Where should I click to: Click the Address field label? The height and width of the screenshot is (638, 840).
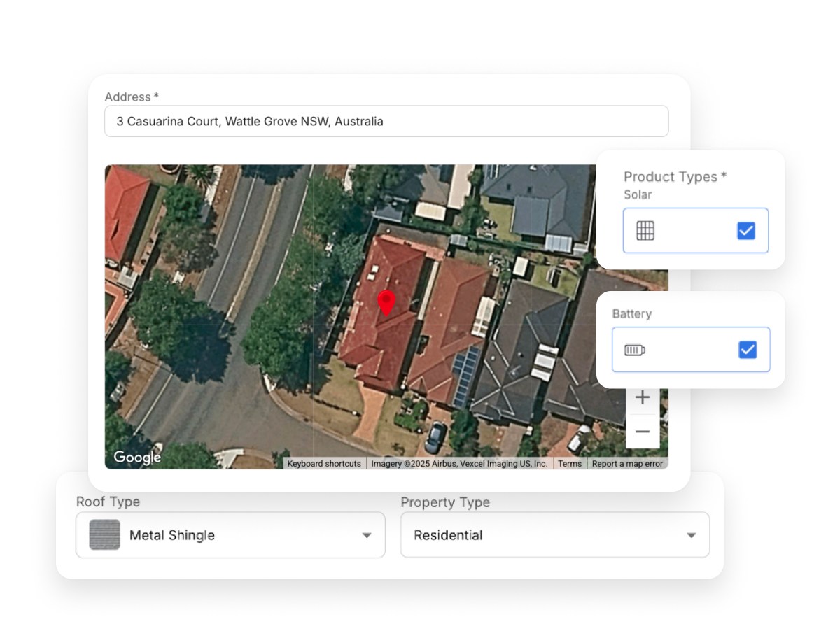132,97
